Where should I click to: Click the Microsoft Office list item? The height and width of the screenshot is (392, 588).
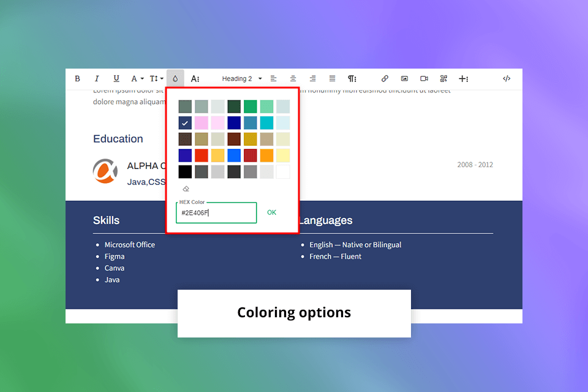pyautogui.click(x=130, y=244)
